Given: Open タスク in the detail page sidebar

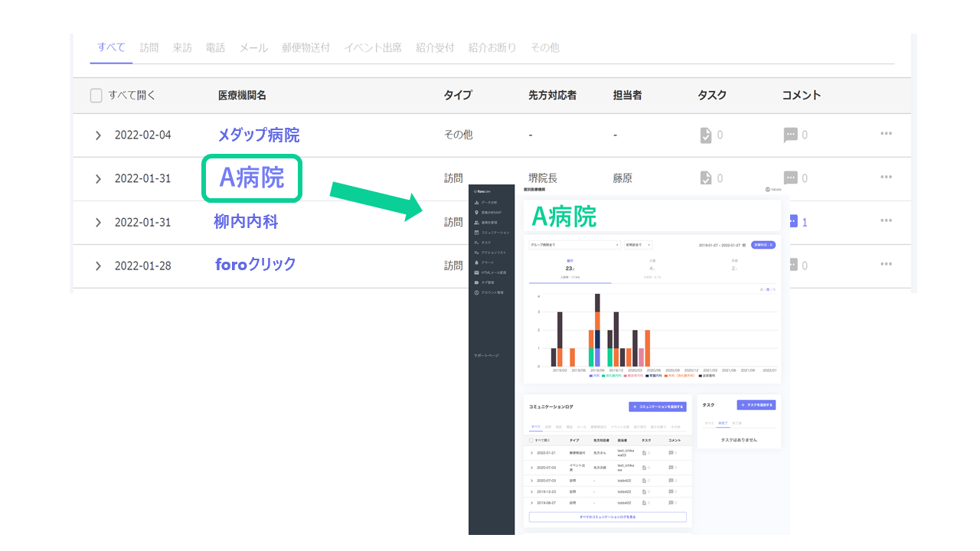Looking at the screenshot, I should [x=483, y=242].
